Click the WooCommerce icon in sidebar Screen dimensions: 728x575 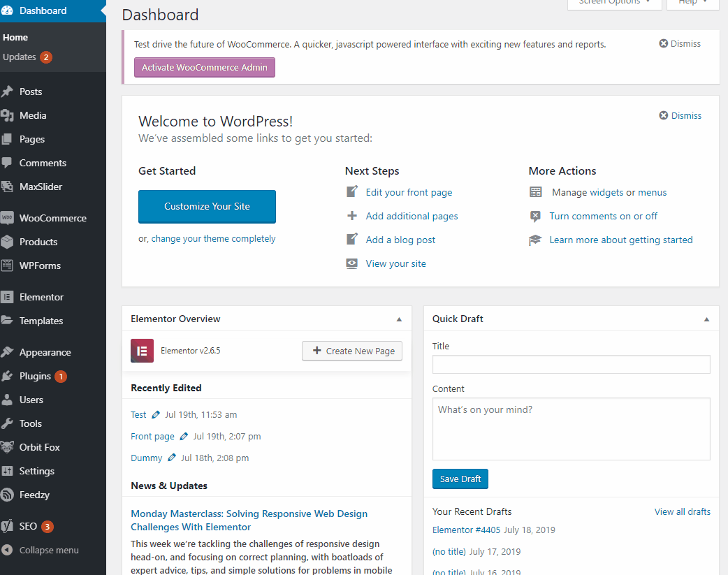coord(7,218)
